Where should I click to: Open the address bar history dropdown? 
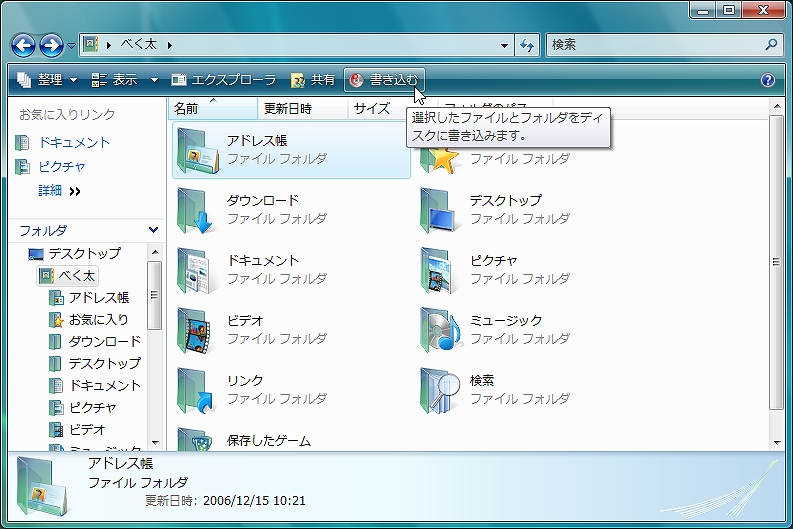pyautogui.click(x=504, y=45)
